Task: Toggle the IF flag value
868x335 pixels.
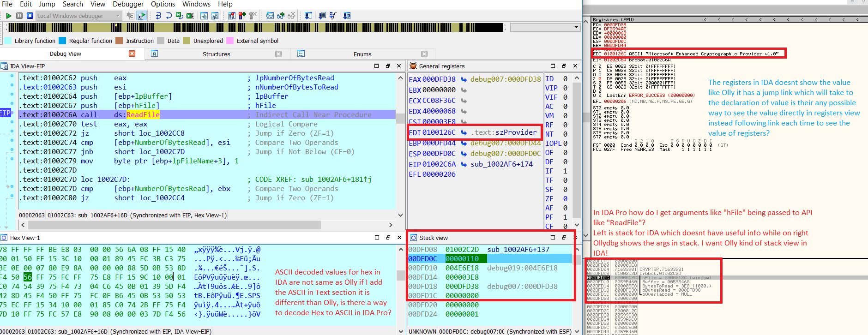Action: (565, 171)
